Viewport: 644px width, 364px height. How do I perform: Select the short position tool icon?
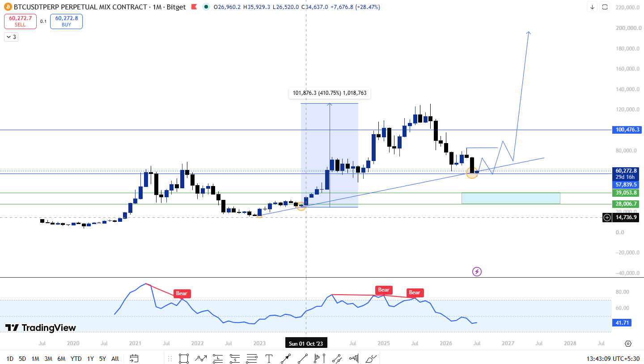pyautogui.click(x=235, y=358)
